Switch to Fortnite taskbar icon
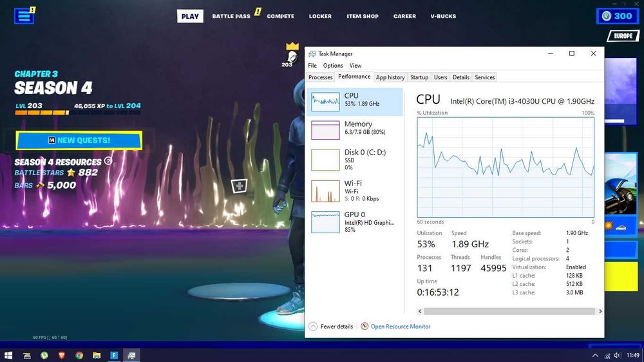644x362 pixels. (114, 356)
